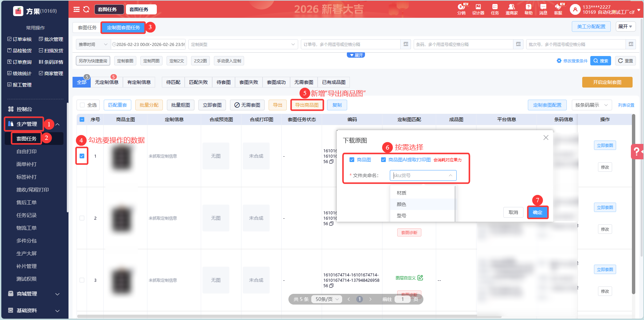Click the 前往 page number input

[x=403, y=299]
